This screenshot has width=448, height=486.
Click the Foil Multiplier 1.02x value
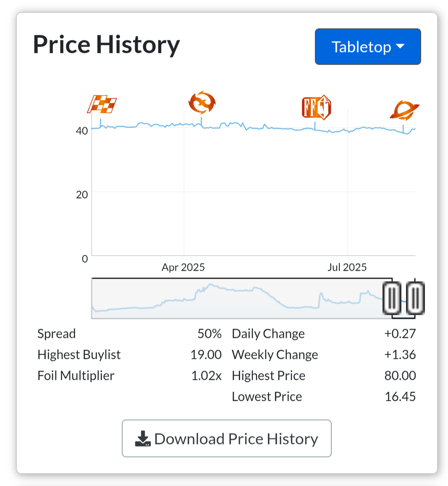pos(207,375)
